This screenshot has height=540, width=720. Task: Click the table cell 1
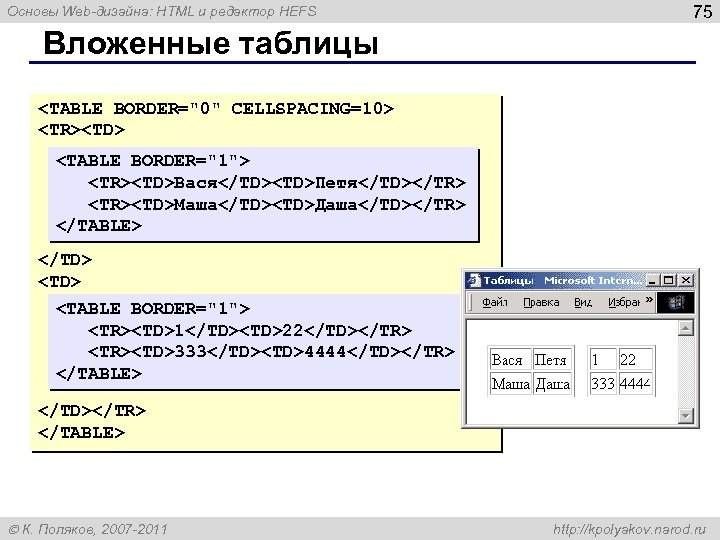tap(602, 359)
